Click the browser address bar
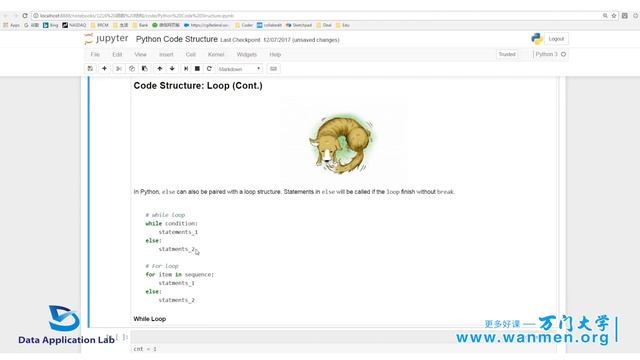Viewport: 640px width, 360px height. [316, 16]
